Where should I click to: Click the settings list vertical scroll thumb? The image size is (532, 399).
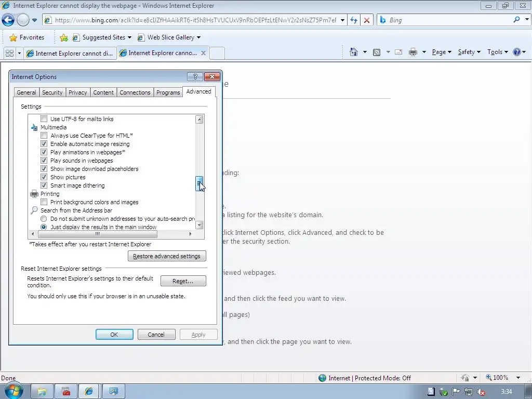[x=199, y=183]
